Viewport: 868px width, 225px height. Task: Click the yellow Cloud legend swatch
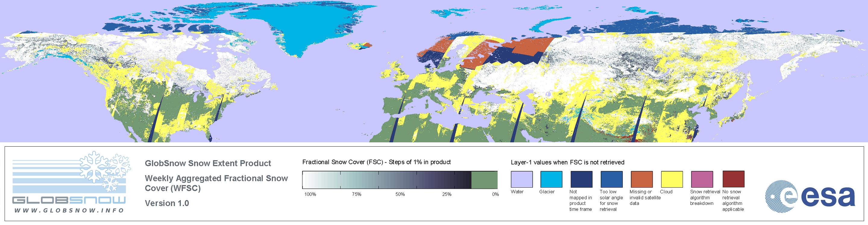[x=671, y=179]
